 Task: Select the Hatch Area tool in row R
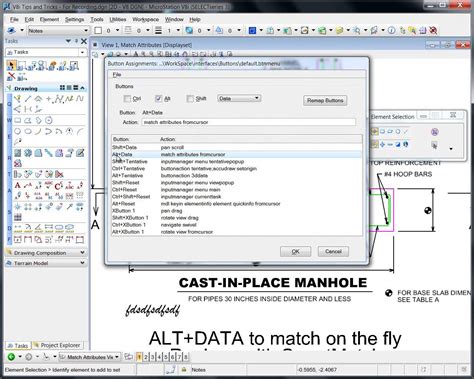click(18, 153)
